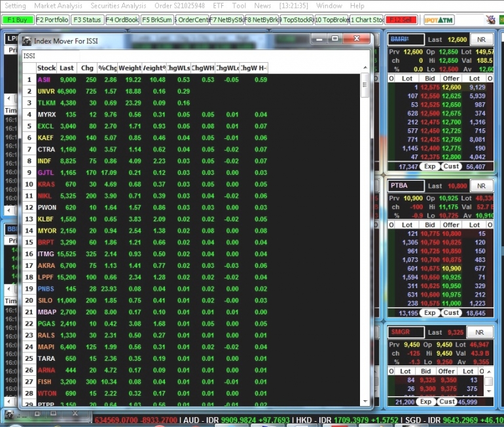Select the TLKM stock row

145,103
